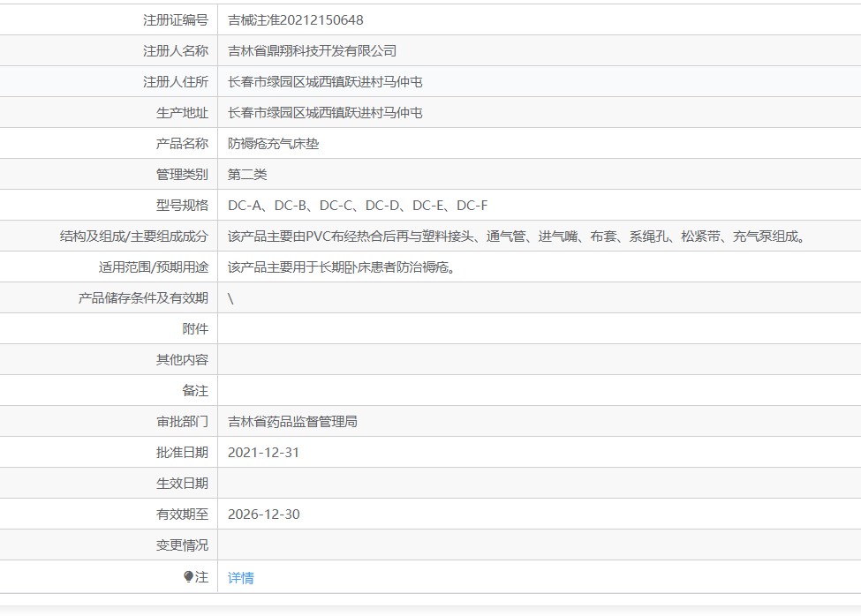Viewport: 861px width, 616px height.
Task: Select approval department 吉林省药品监督管理局
Action: pos(292,421)
